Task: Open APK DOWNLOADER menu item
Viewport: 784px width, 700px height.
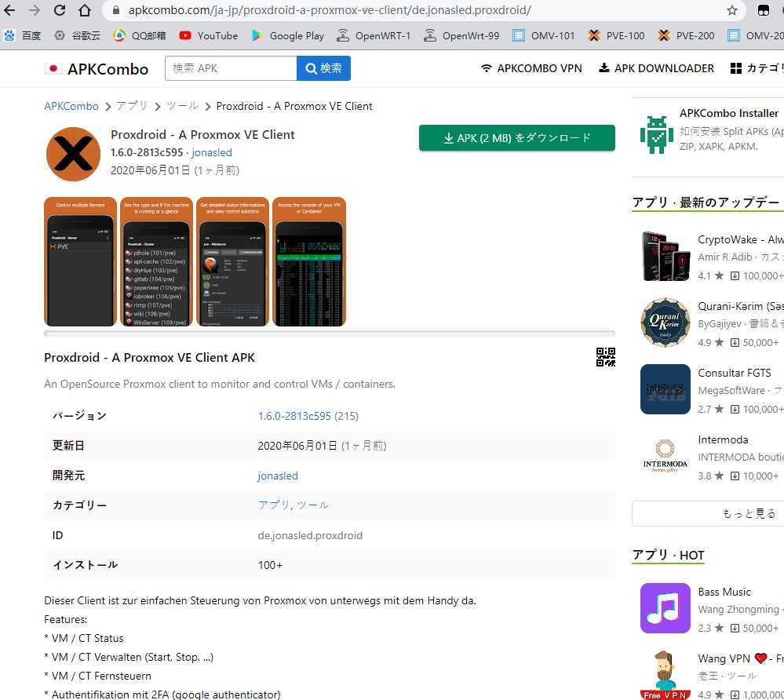Action: pyautogui.click(x=657, y=68)
